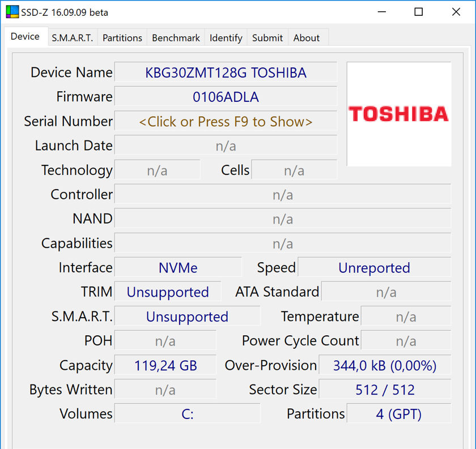This screenshot has width=476, height=449.
Task: Open the Partitions tab
Action: click(x=122, y=38)
